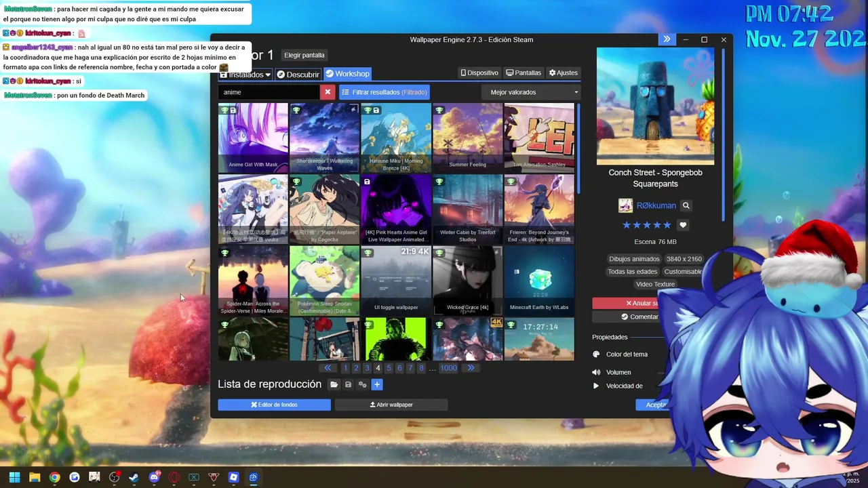
Task: Save the playlist with disk icon
Action: (348, 384)
